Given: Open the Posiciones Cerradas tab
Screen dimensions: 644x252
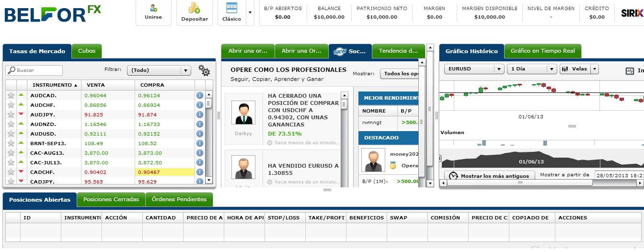Looking at the screenshot, I should tap(111, 199).
